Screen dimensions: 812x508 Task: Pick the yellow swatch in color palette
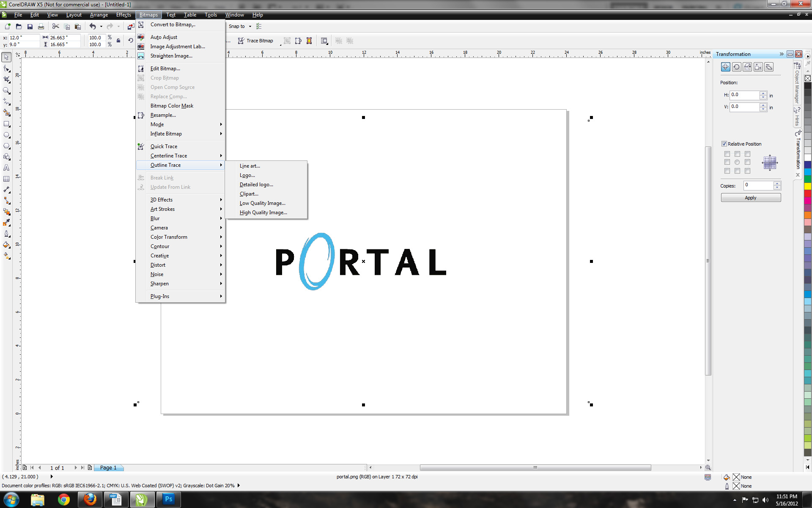point(808,186)
